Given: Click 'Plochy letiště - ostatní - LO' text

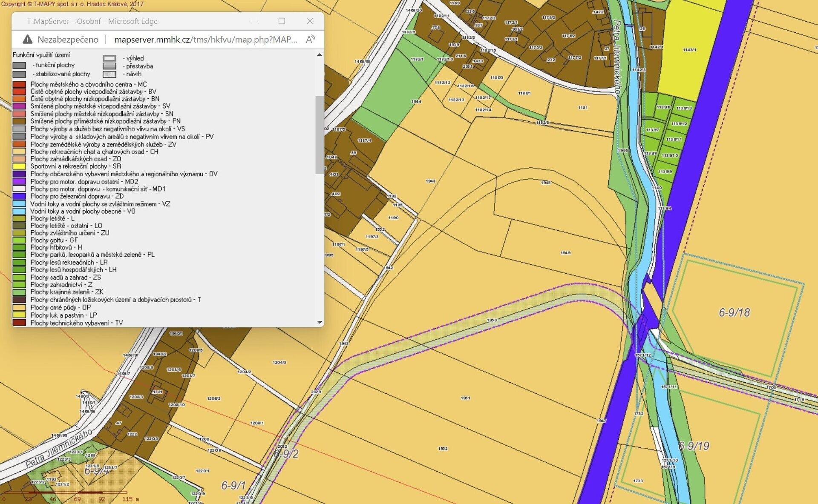Looking at the screenshot, I should pos(66,226).
